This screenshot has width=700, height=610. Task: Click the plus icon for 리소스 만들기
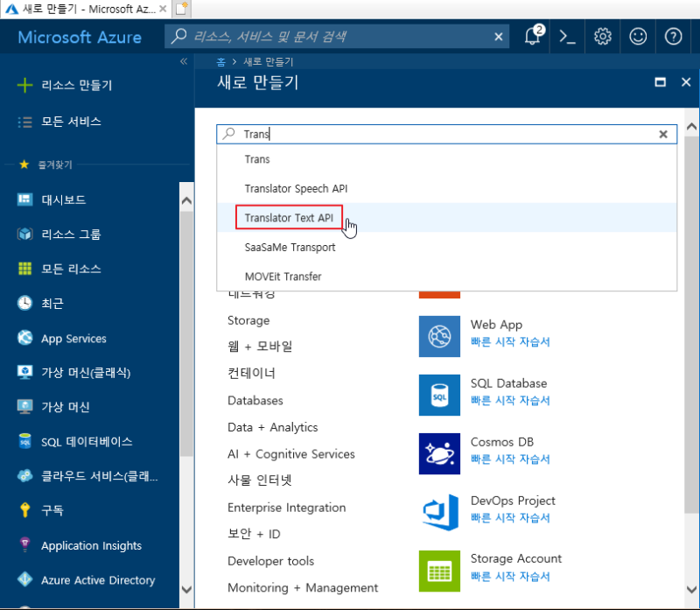tap(25, 85)
